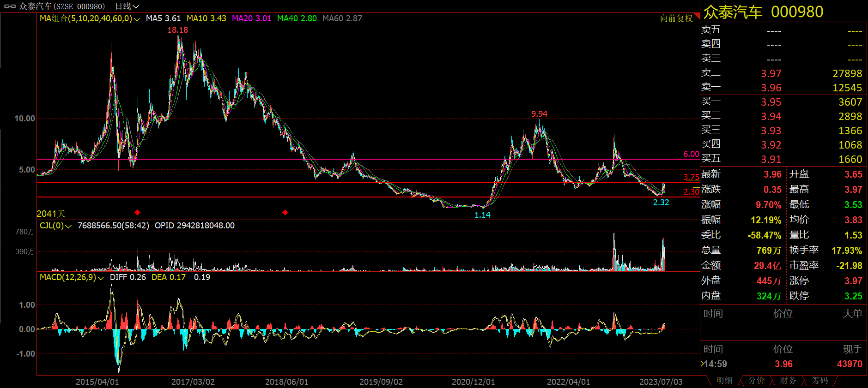
Task: Click the MA60 2.87 legend value
Action: [x=342, y=18]
